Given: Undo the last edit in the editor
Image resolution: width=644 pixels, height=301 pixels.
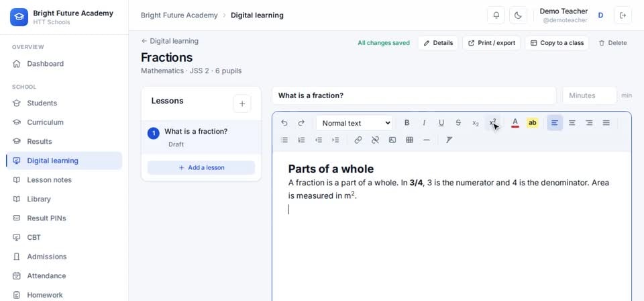Looking at the screenshot, I should tap(284, 123).
